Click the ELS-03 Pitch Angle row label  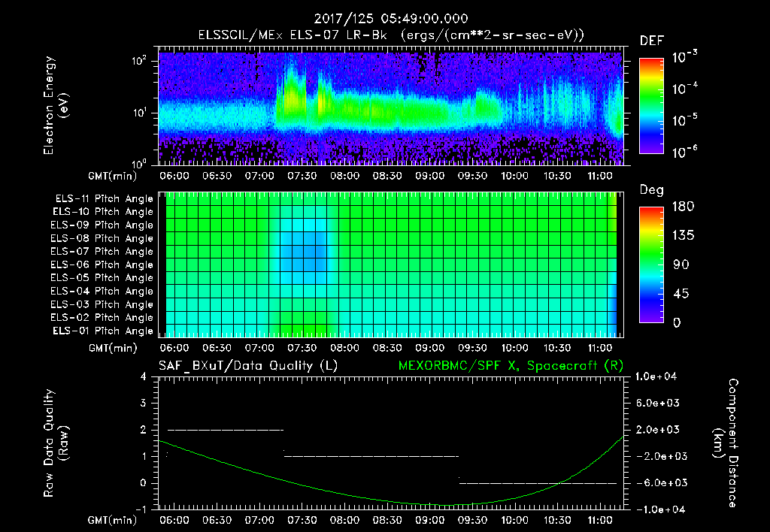tap(102, 304)
